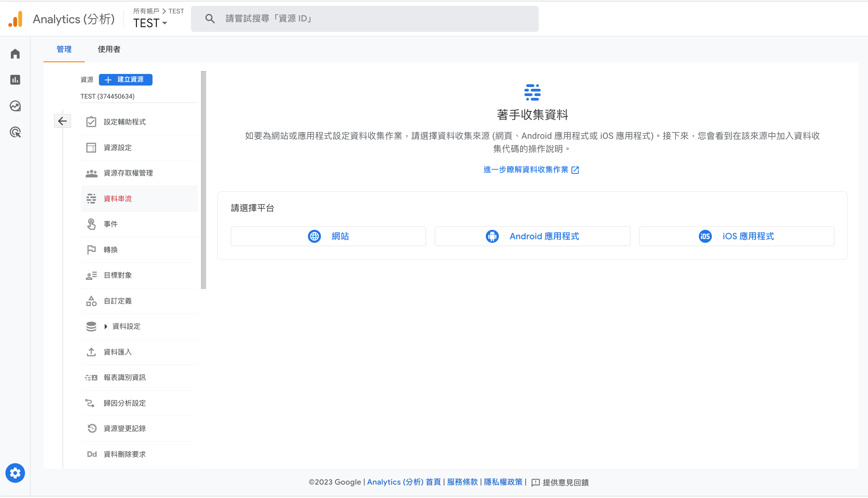Choose the 網站 web platform button
This screenshot has height=498, width=868.
(x=328, y=236)
